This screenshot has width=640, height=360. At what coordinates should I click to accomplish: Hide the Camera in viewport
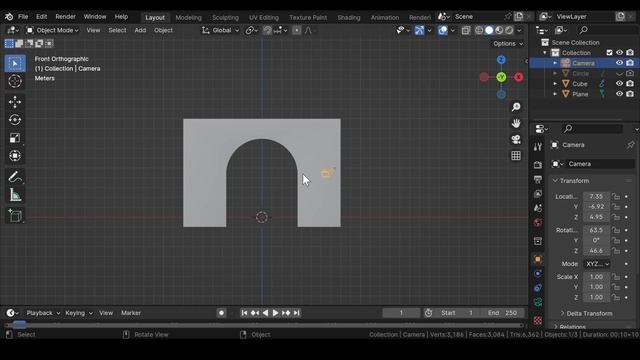(x=620, y=63)
